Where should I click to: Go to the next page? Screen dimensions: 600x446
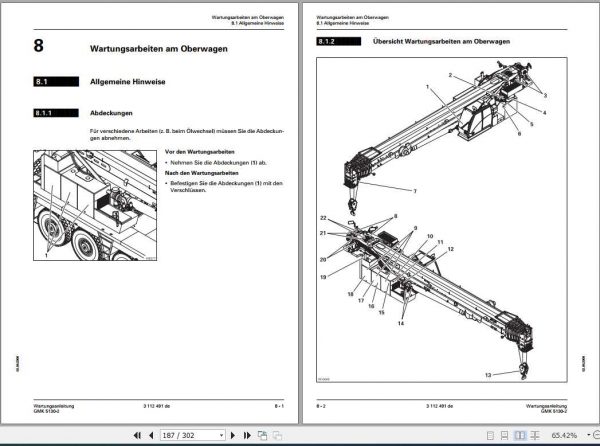pos(233,435)
